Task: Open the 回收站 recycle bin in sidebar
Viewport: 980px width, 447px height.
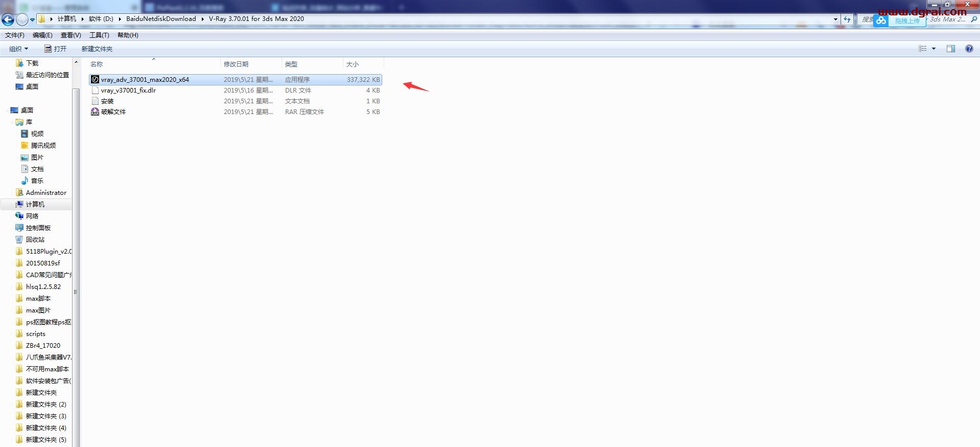Action: [x=35, y=239]
